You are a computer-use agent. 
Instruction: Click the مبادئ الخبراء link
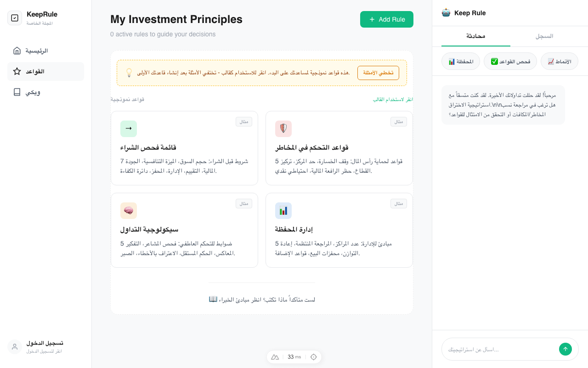tap(262, 299)
